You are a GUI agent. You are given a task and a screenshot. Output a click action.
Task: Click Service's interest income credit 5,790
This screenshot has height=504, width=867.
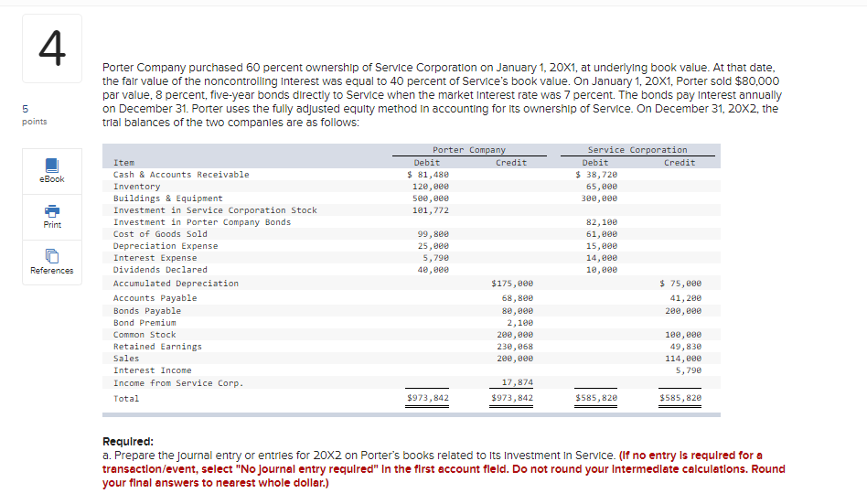click(x=689, y=370)
